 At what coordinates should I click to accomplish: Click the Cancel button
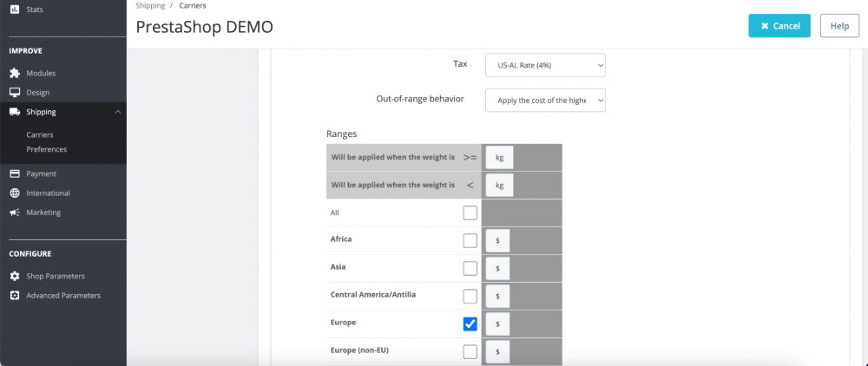pos(779,26)
